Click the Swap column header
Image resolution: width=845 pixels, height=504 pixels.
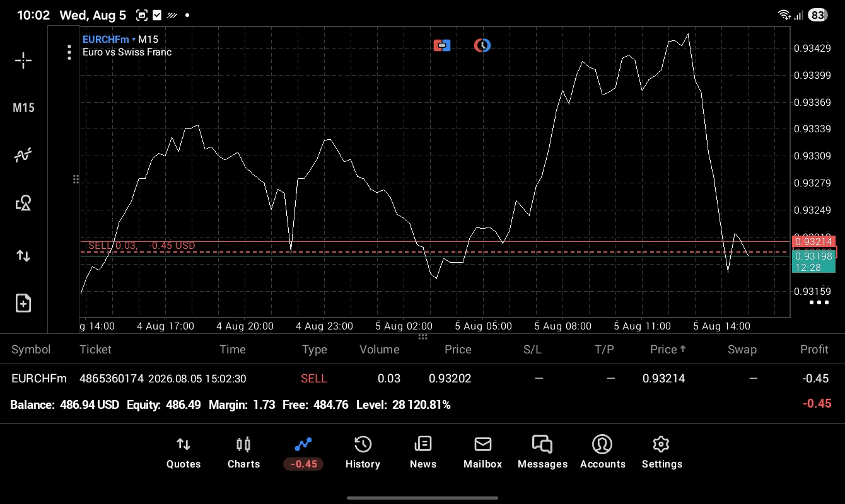tap(742, 350)
